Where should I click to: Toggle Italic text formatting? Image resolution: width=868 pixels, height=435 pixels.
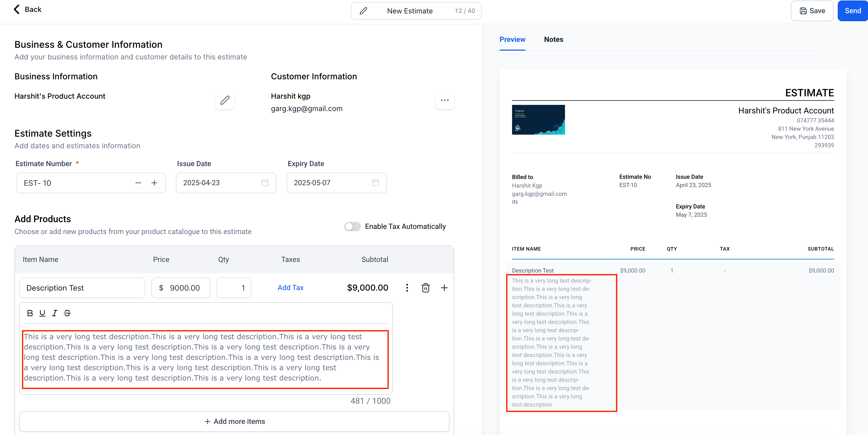(x=55, y=313)
